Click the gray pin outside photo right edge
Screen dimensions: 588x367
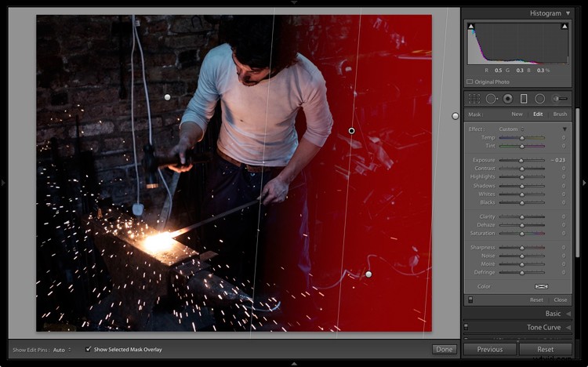click(456, 116)
